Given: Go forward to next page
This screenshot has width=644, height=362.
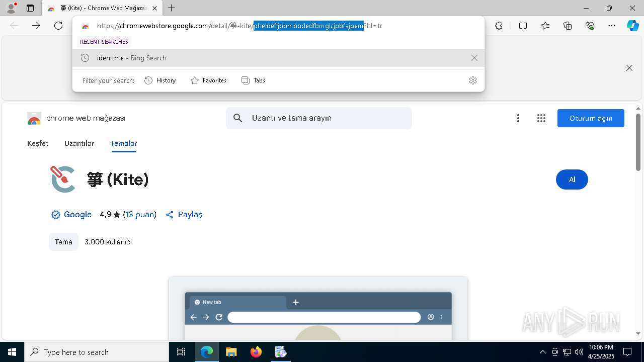Looking at the screenshot, I should [x=36, y=26].
